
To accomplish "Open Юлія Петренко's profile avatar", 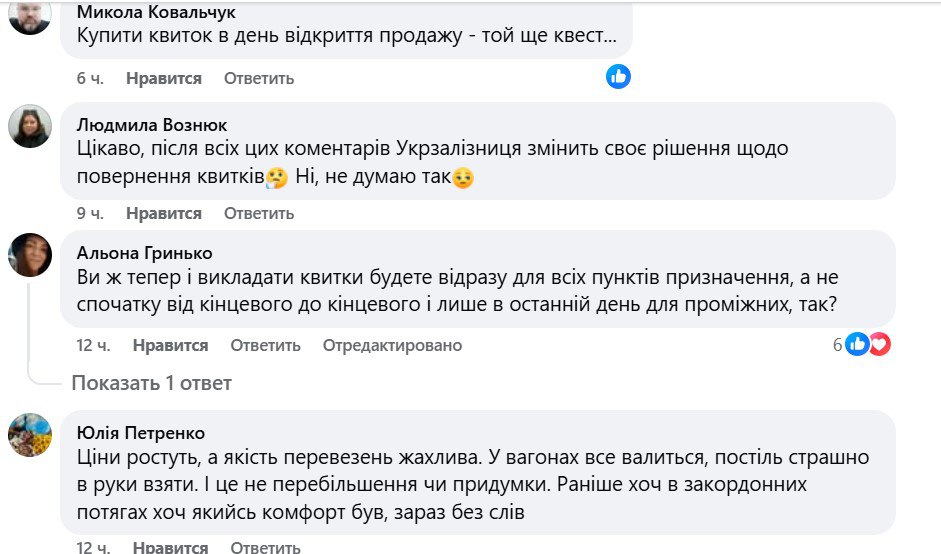I will (30, 434).
